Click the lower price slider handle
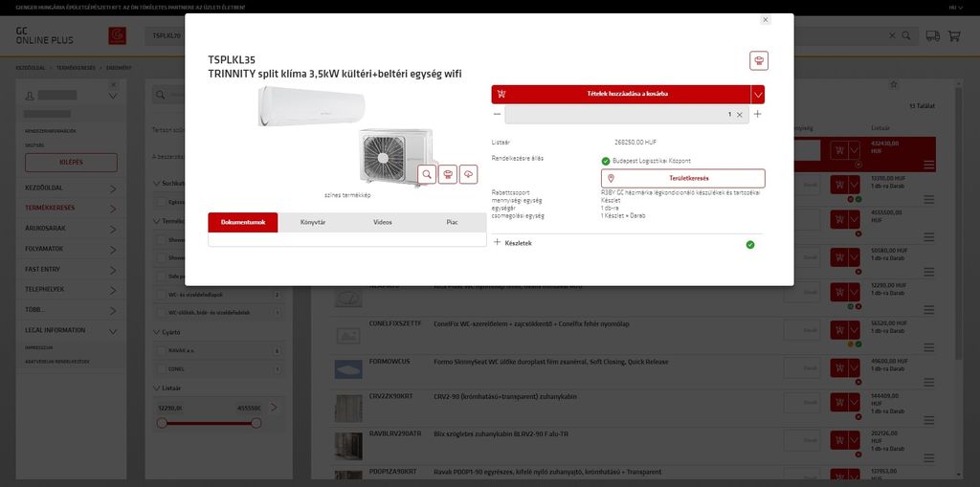 point(162,423)
